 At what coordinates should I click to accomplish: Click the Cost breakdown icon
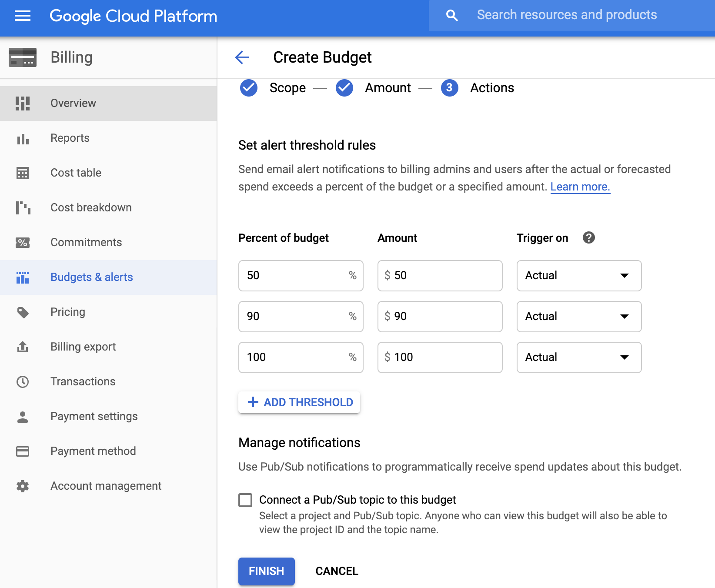coord(23,207)
